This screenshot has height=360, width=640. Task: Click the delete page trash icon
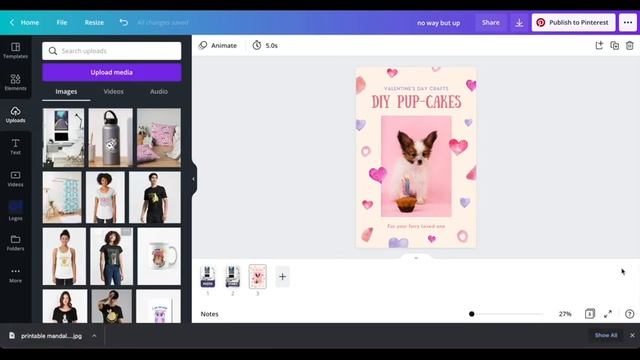click(x=630, y=45)
